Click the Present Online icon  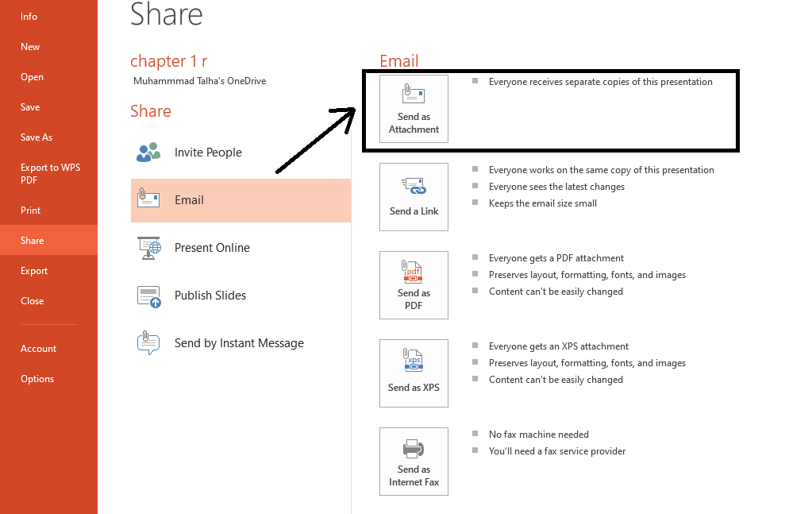tap(148, 247)
